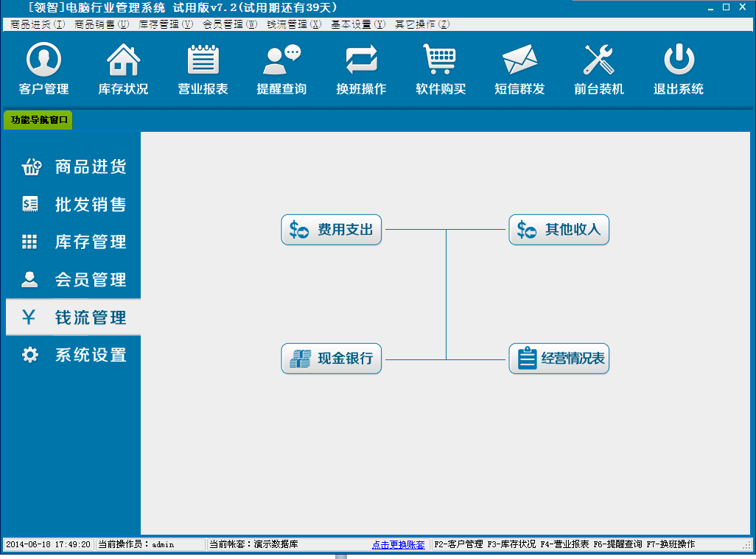Click F4-营业报表 shortcut hint
Screen dimensions: 756x559
[x=564, y=544]
